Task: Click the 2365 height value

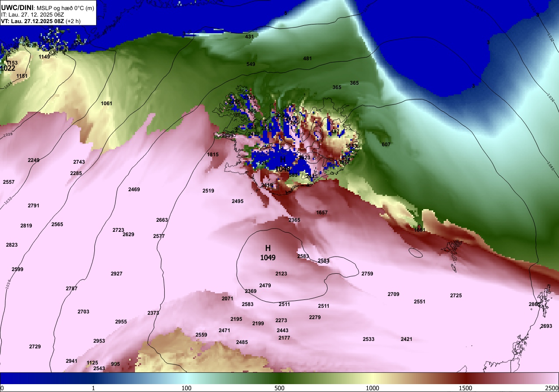Action: pos(294,220)
